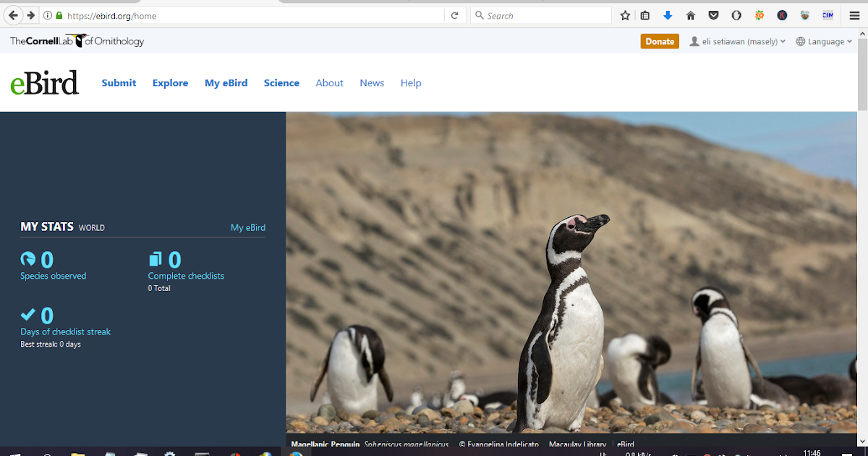Click the Complete checklists icon

(155, 259)
